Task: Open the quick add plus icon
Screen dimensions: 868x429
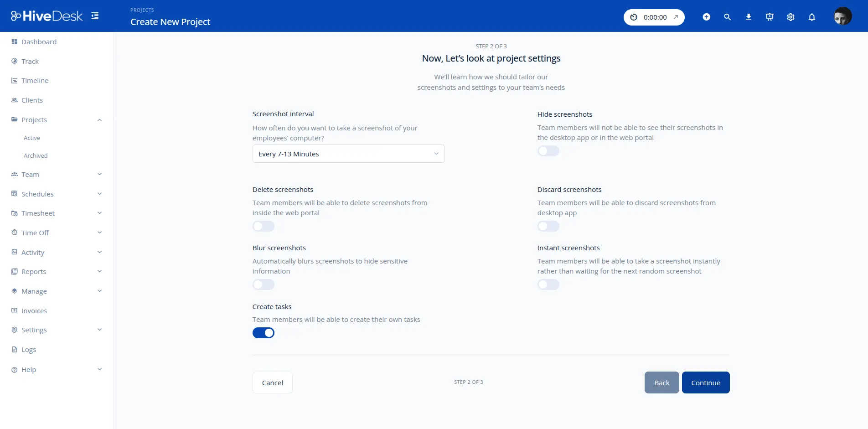Action: tap(706, 17)
